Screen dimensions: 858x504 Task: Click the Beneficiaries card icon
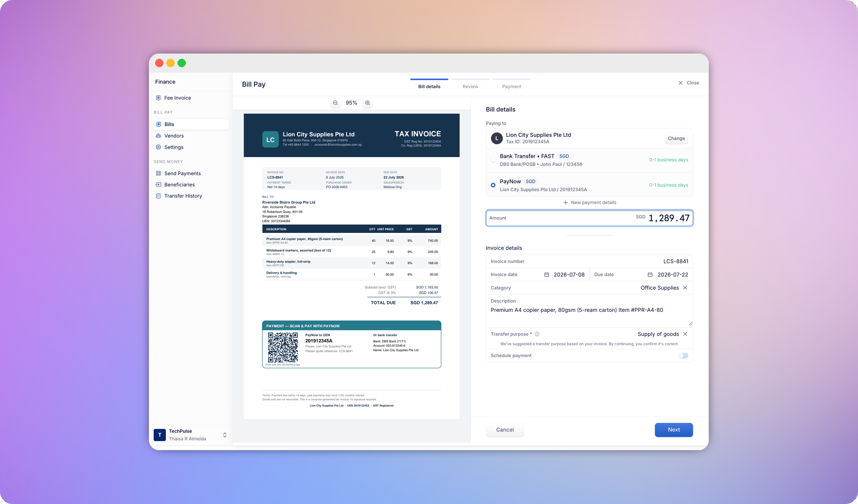click(158, 185)
